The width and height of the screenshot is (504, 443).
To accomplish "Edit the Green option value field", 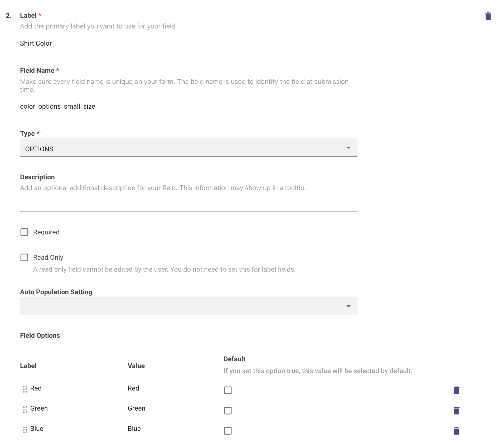I will 170,408.
